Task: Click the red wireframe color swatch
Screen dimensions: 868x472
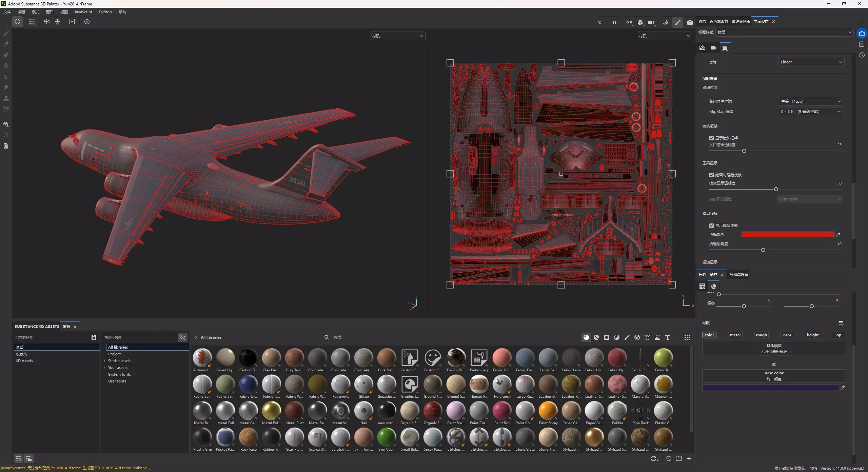Action: click(787, 235)
